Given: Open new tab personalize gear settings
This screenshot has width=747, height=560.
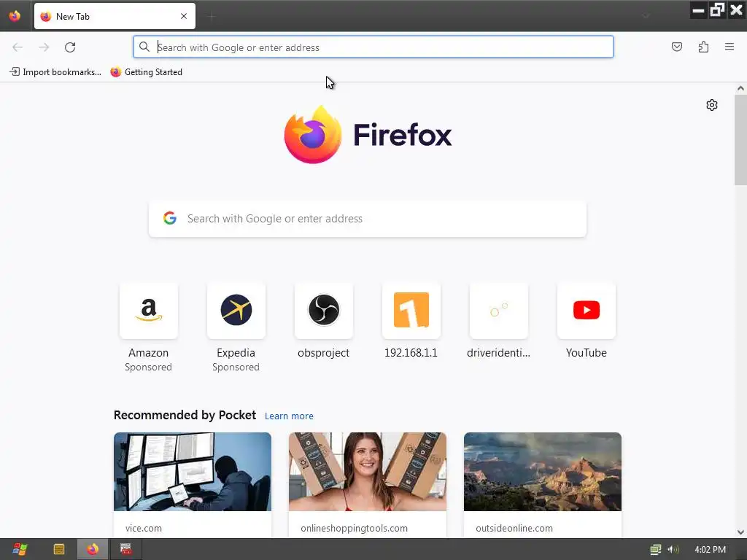Looking at the screenshot, I should pyautogui.click(x=712, y=105).
